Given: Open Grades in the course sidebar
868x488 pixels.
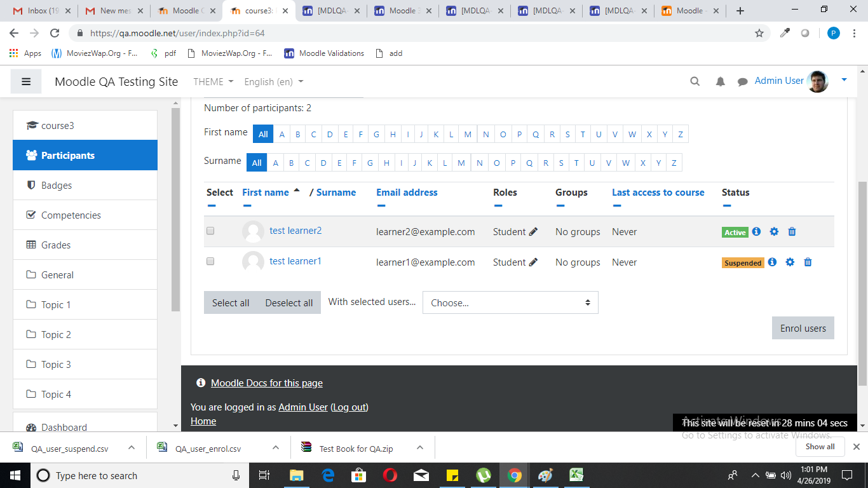Looking at the screenshot, I should [85, 245].
